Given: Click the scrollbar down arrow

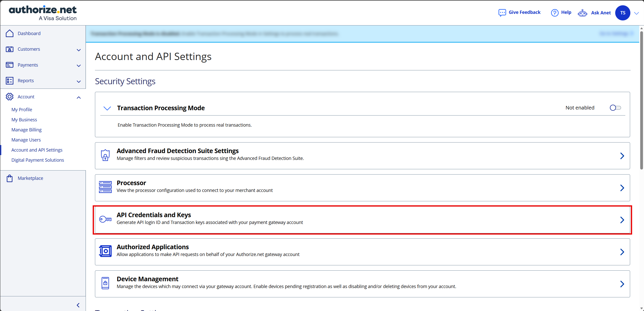Looking at the screenshot, I should click(x=641, y=308).
